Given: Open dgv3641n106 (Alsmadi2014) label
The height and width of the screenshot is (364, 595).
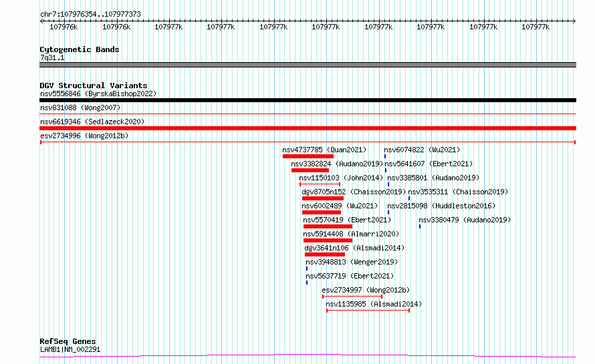Looking at the screenshot, I should (x=354, y=248).
